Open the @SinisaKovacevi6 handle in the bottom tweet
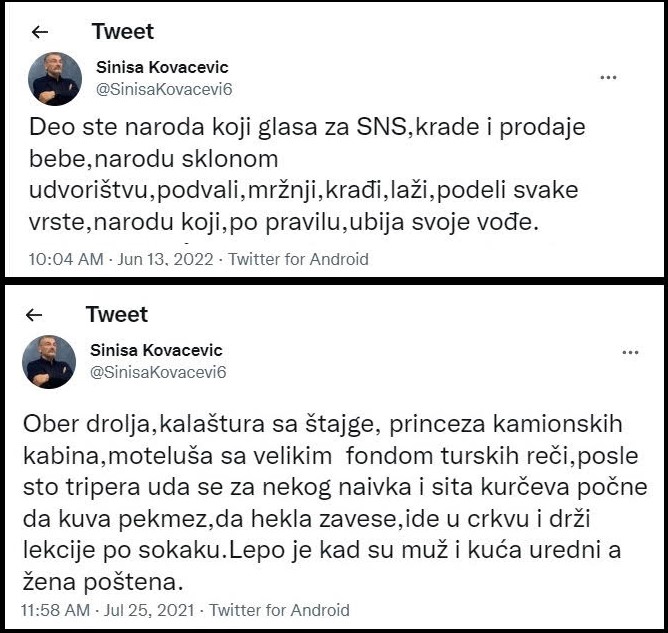 coord(158,371)
